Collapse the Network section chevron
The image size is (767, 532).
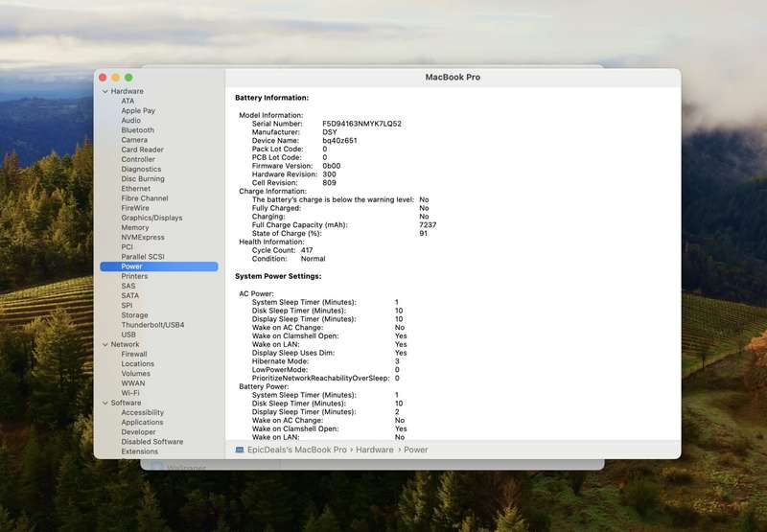[x=105, y=345]
